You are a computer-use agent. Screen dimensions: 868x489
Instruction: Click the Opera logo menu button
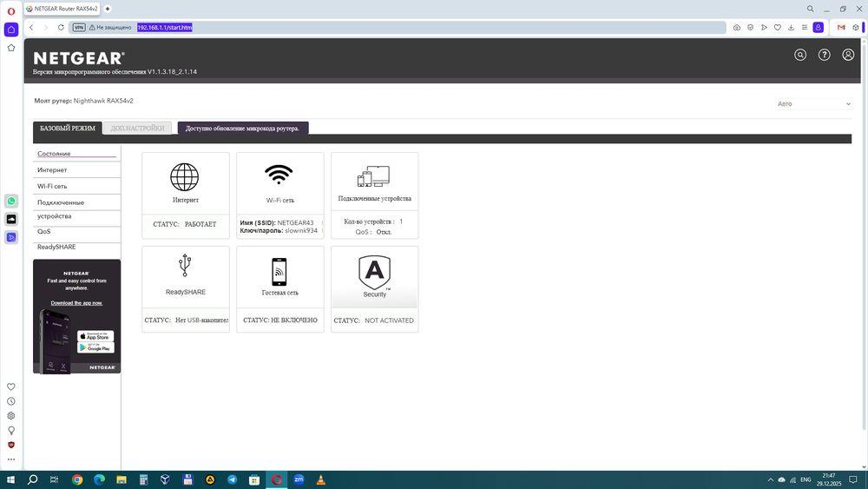(x=11, y=11)
